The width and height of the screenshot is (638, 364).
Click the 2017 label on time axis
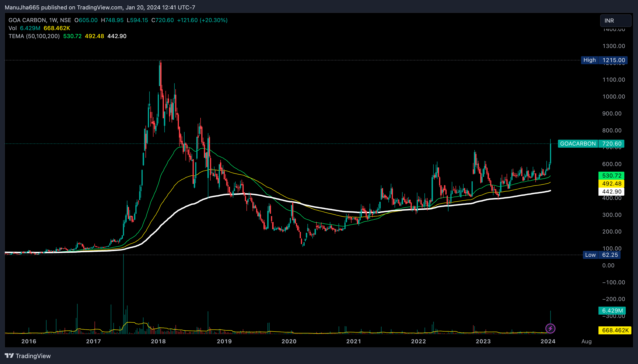pos(93,341)
